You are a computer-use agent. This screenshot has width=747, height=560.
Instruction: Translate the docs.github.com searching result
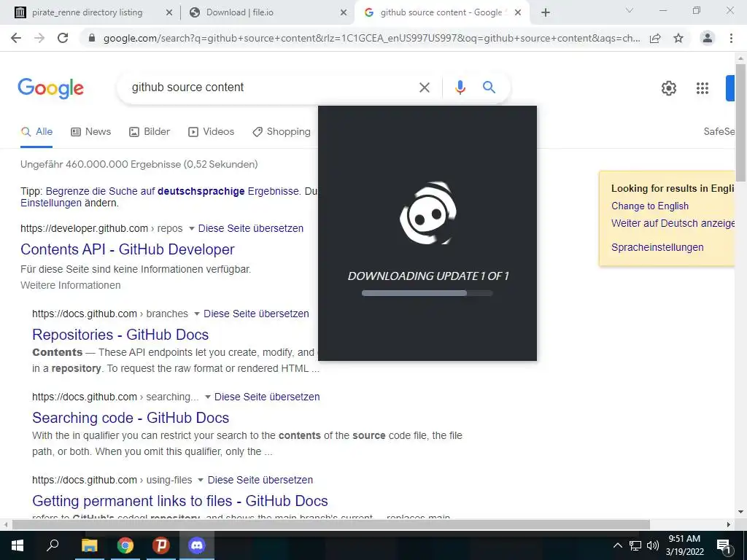coord(267,397)
